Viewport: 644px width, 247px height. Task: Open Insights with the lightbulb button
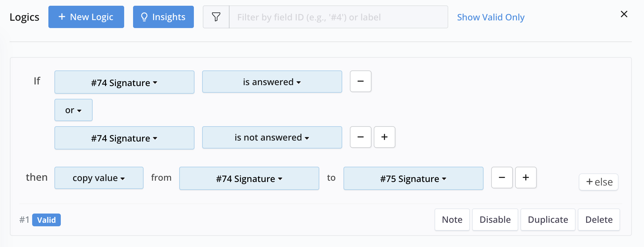click(x=163, y=17)
